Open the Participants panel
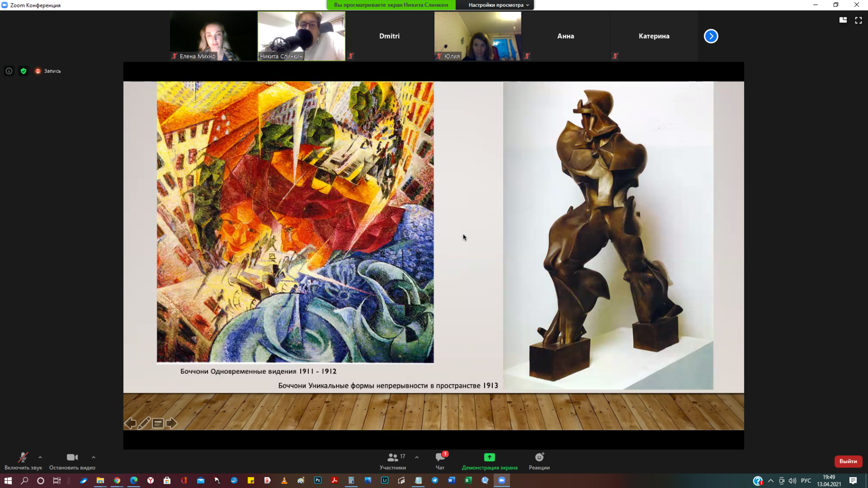Screen dimensions: 868x488 393,461
